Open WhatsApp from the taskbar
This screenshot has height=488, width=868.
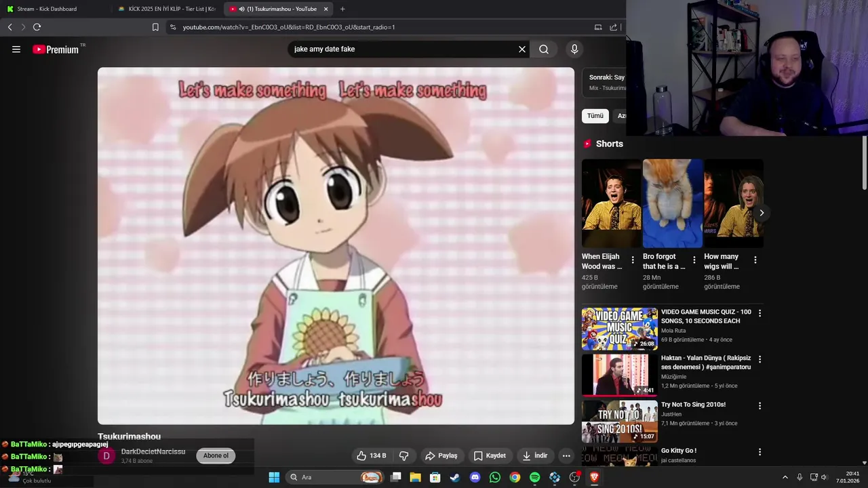[x=495, y=477]
